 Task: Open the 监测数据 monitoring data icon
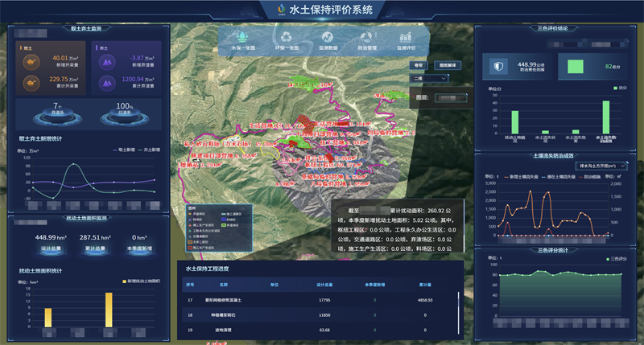click(328, 37)
